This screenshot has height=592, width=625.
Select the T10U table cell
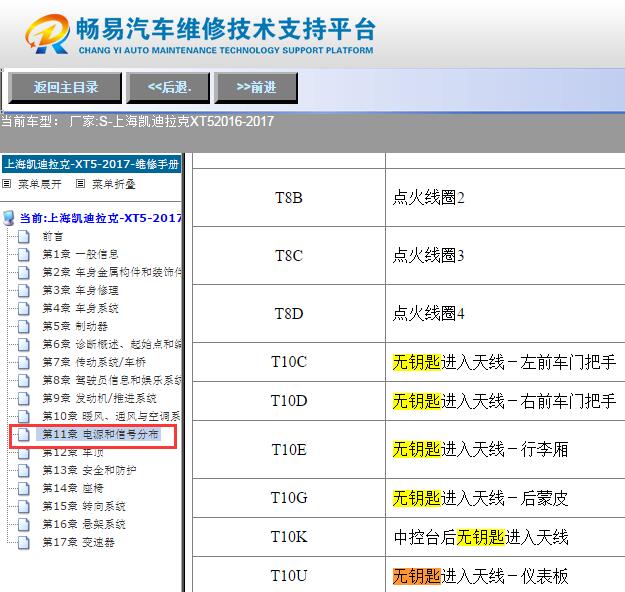tap(289, 575)
